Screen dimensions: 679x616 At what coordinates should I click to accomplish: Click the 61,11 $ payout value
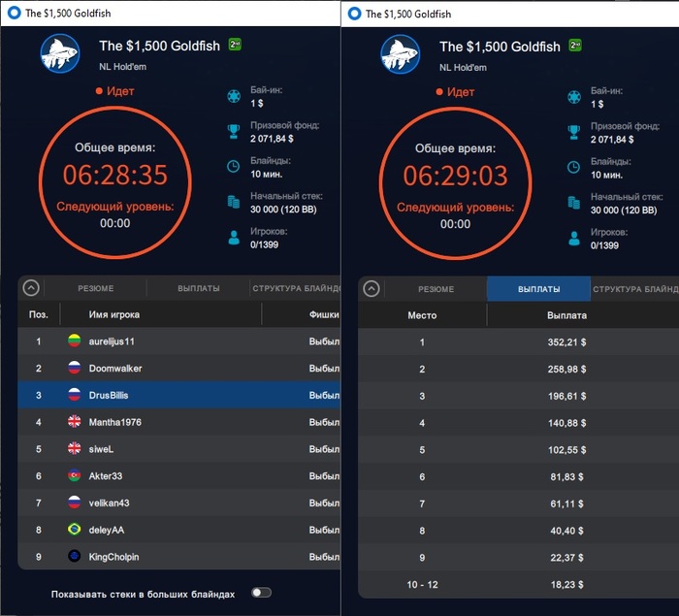point(566,503)
